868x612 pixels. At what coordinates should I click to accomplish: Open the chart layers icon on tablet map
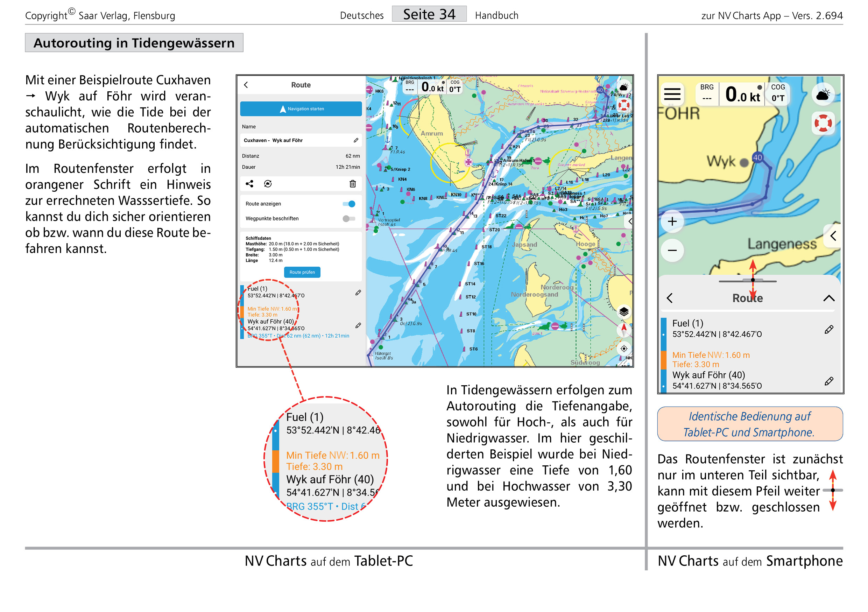(624, 311)
